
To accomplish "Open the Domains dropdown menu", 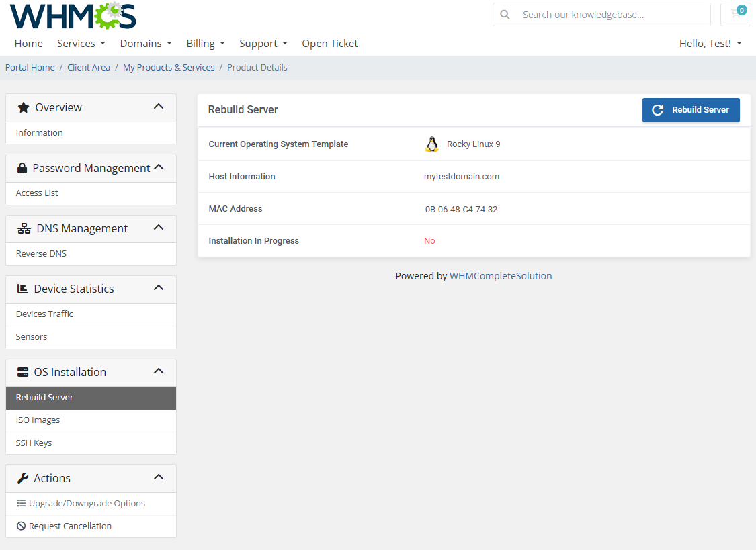I will click(x=146, y=44).
